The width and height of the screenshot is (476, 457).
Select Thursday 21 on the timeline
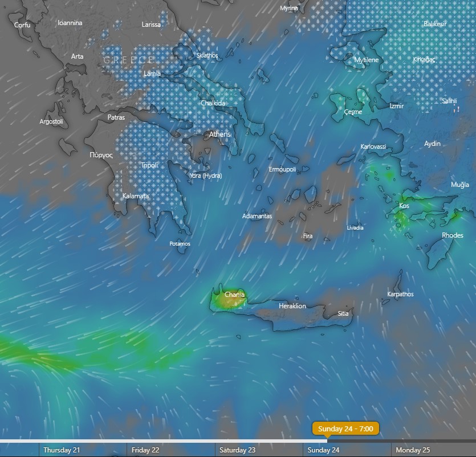click(x=62, y=450)
